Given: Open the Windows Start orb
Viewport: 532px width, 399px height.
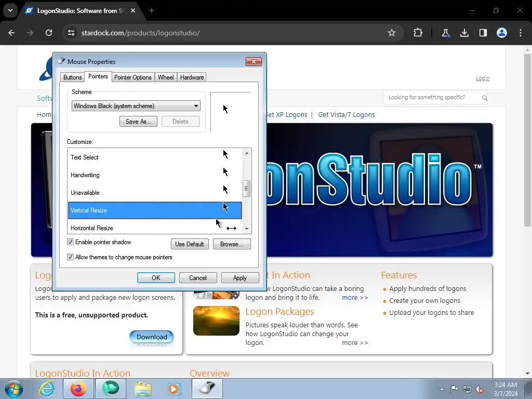Looking at the screenshot, I should [14, 389].
